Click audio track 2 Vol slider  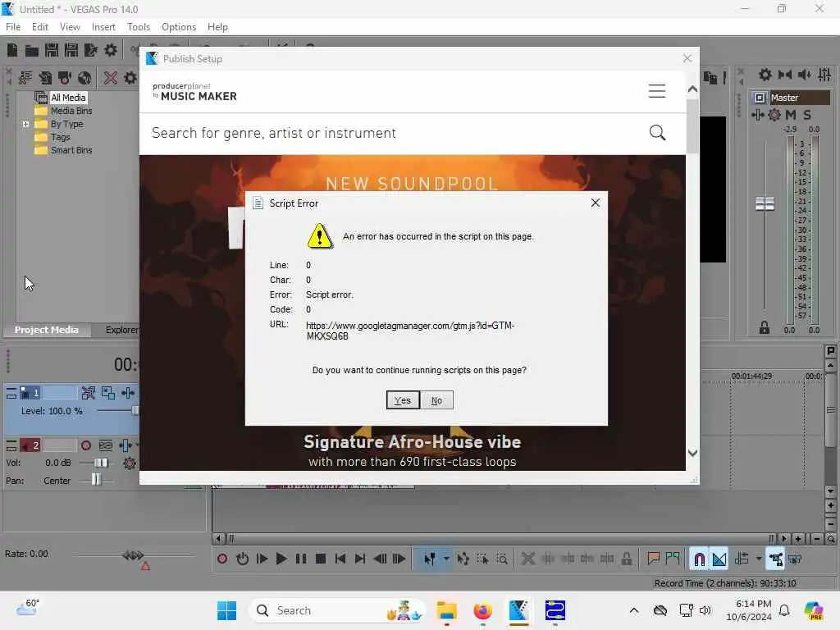point(101,463)
